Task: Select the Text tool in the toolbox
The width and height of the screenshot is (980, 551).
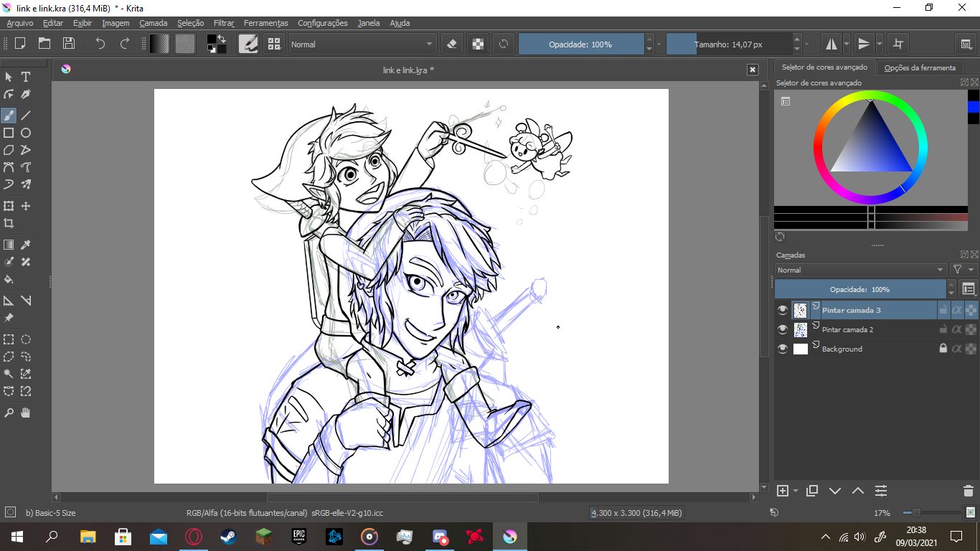Action: tap(26, 77)
